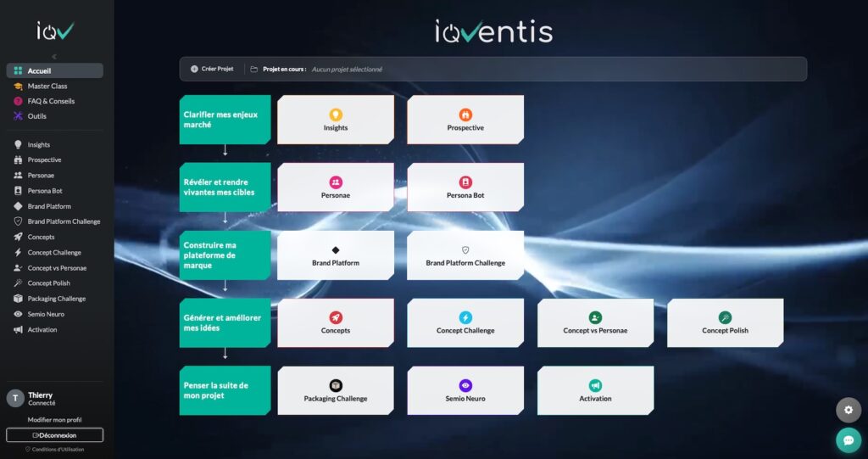This screenshot has height=459, width=868.
Task: Open Modifier mon profil link
Action: click(54, 420)
